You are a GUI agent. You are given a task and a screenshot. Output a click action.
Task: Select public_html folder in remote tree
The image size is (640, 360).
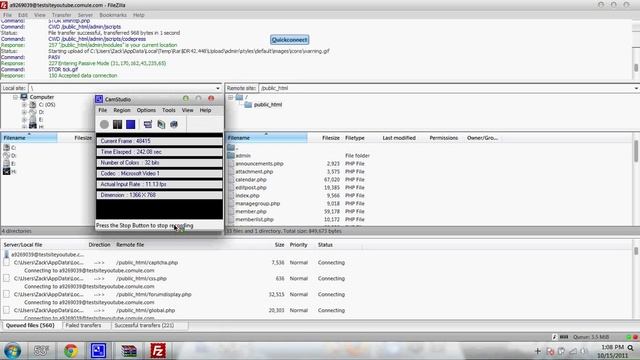[x=267, y=105]
